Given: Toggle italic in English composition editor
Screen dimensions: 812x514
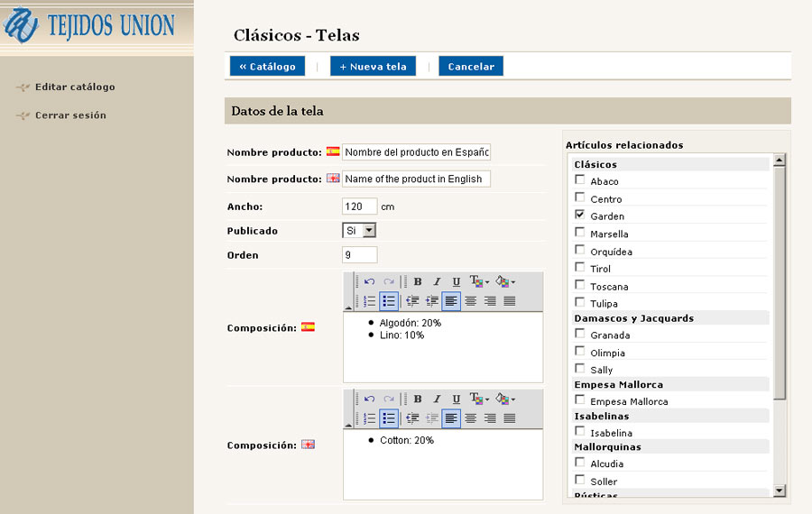Looking at the screenshot, I should tap(437, 399).
